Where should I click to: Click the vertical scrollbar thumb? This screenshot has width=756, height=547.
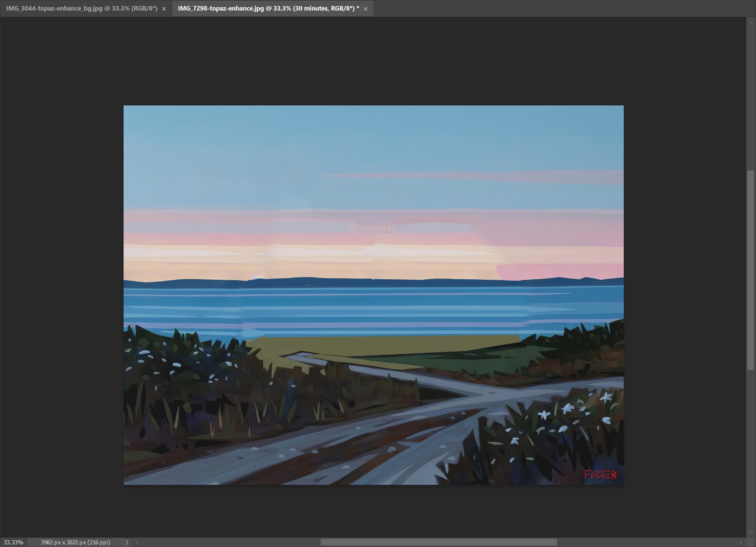coord(750,270)
